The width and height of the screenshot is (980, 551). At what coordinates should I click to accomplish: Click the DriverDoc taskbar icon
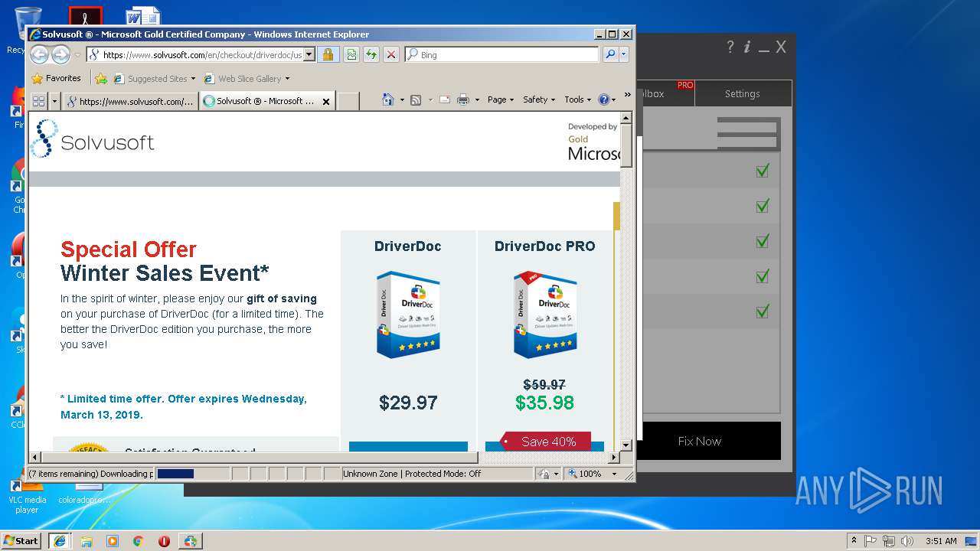pyautogui.click(x=190, y=541)
